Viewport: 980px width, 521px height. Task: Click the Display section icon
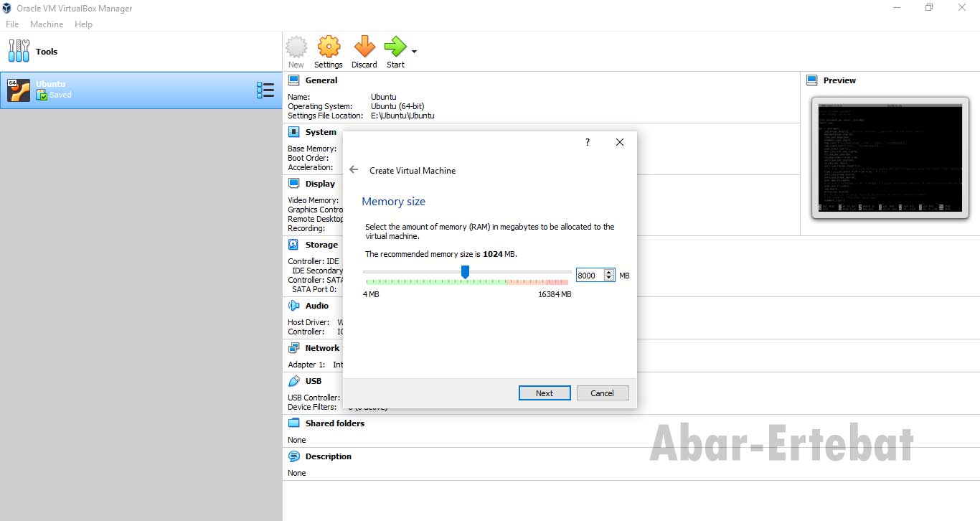point(293,184)
